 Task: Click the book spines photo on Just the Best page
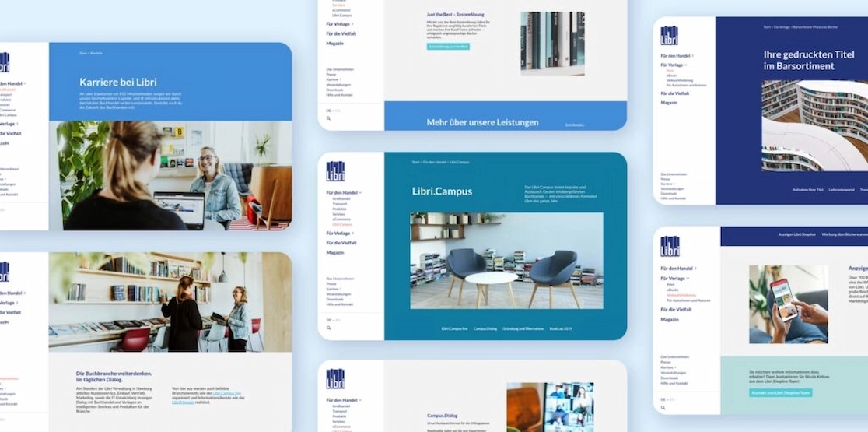point(552,44)
